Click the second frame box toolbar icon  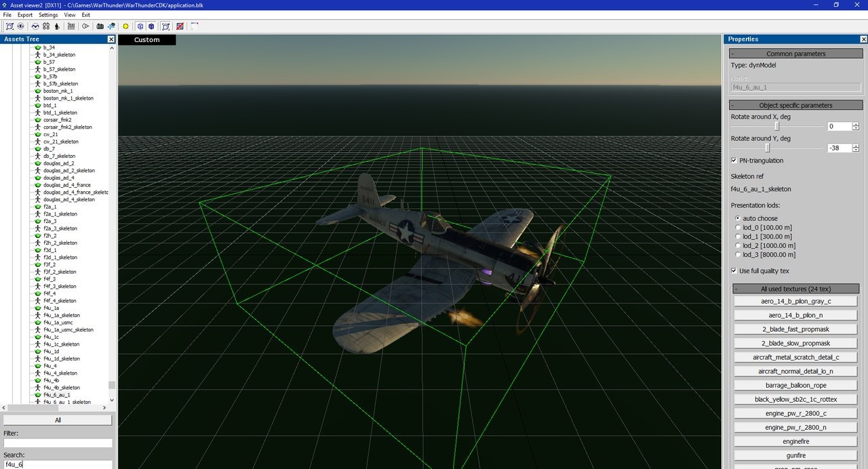click(165, 26)
